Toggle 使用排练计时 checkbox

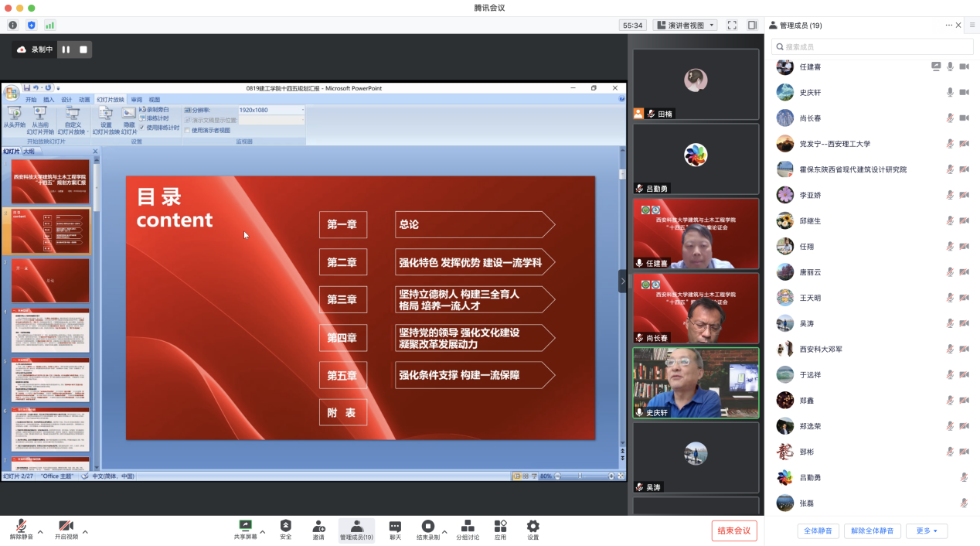[142, 128]
